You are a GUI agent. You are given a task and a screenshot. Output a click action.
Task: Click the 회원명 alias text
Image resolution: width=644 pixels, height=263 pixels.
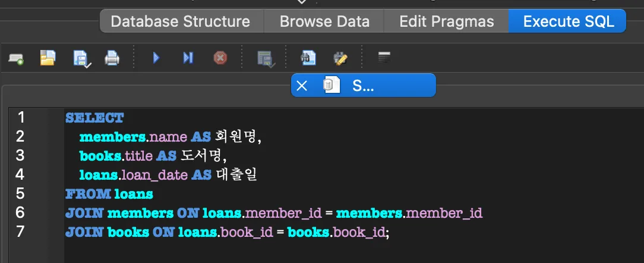coord(235,137)
